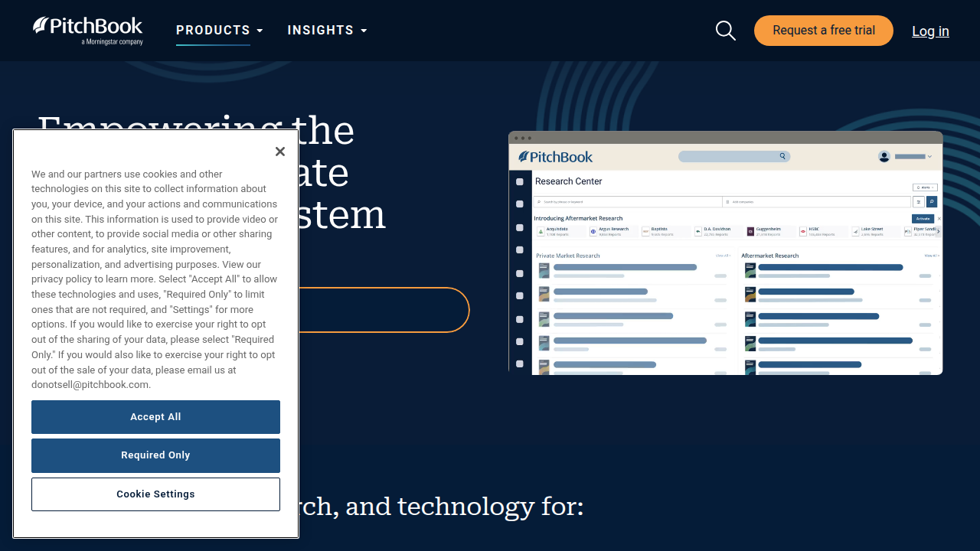Open the search magnifier icon

(x=725, y=31)
